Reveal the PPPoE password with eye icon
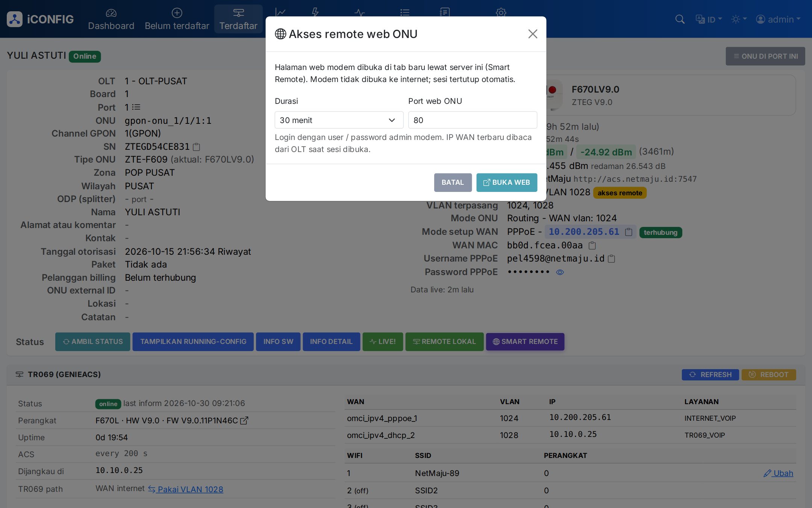 tap(560, 272)
